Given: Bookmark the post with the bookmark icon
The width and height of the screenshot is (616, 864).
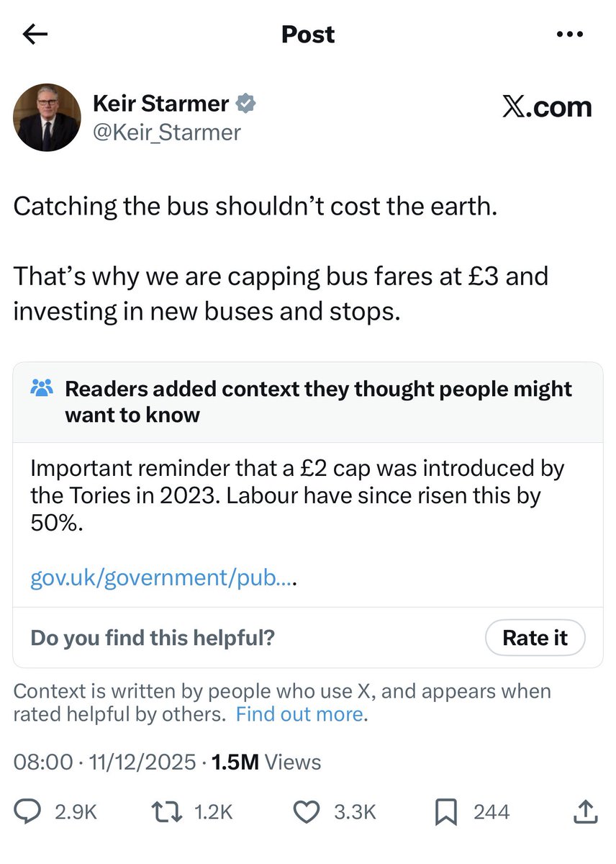Looking at the screenshot, I should [x=446, y=812].
